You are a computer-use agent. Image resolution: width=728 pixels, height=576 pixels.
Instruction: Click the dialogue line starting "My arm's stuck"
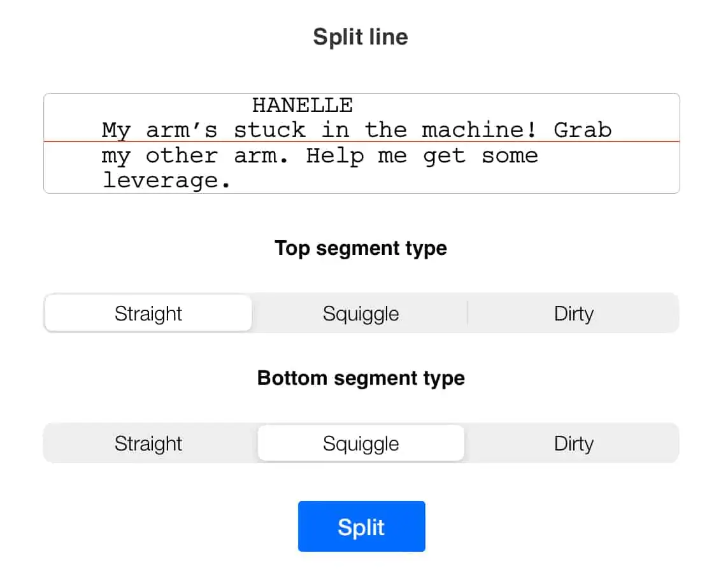click(357, 130)
